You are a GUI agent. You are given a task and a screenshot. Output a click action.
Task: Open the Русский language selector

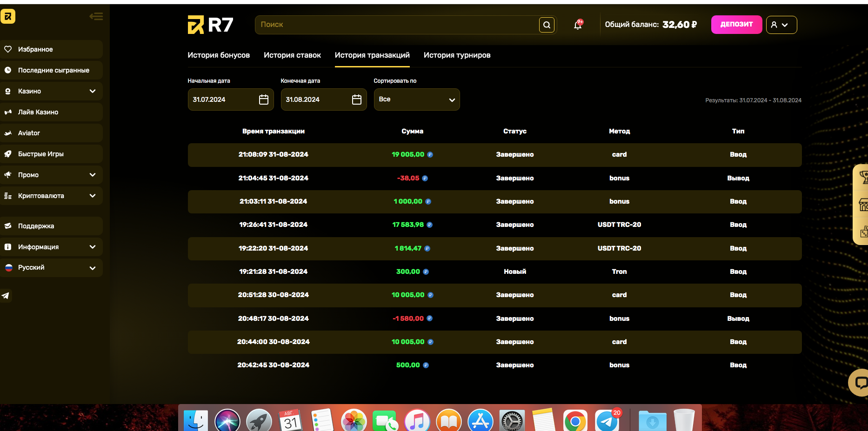[x=51, y=268]
